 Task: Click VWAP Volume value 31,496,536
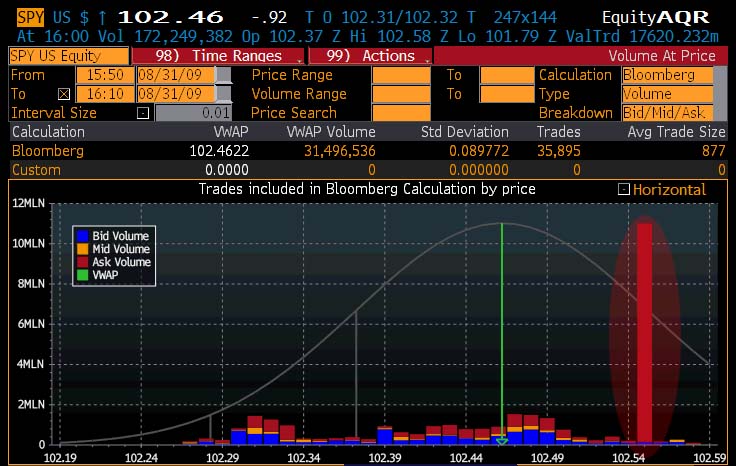click(340, 151)
